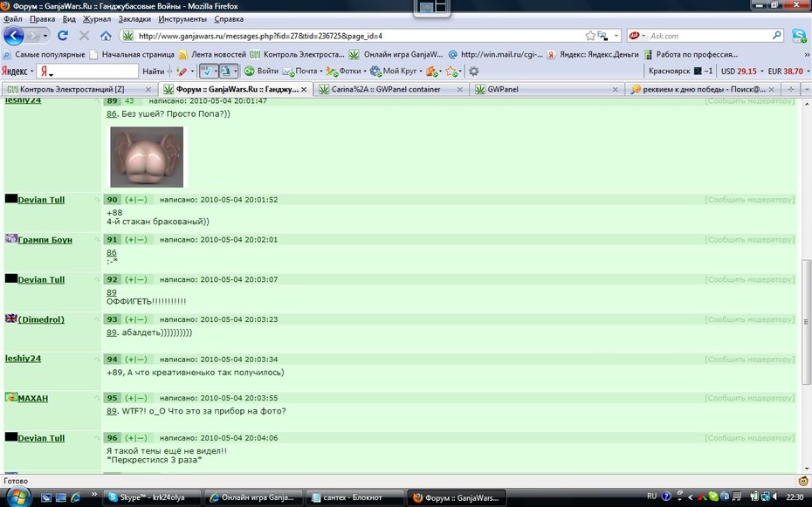Viewport: 812px width, 507px height.
Task: Switch to Carina%2A :: GWPanel container tab
Action: pos(390,90)
